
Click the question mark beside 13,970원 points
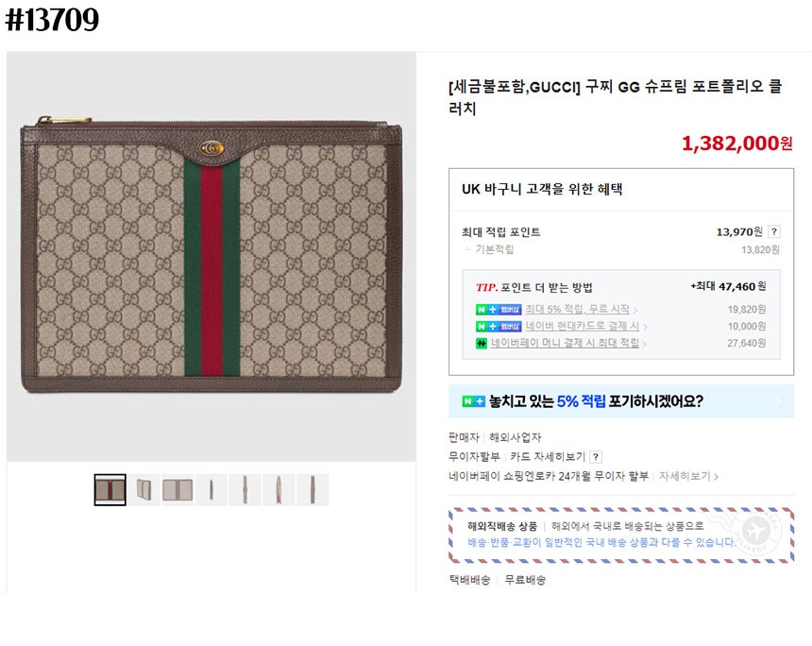pos(774,231)
